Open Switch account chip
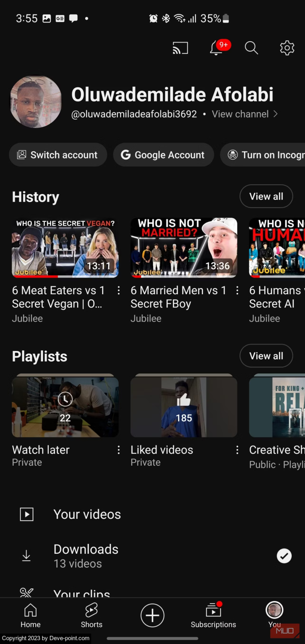This screenshot has width=305, height=644. tap(58, 155)
